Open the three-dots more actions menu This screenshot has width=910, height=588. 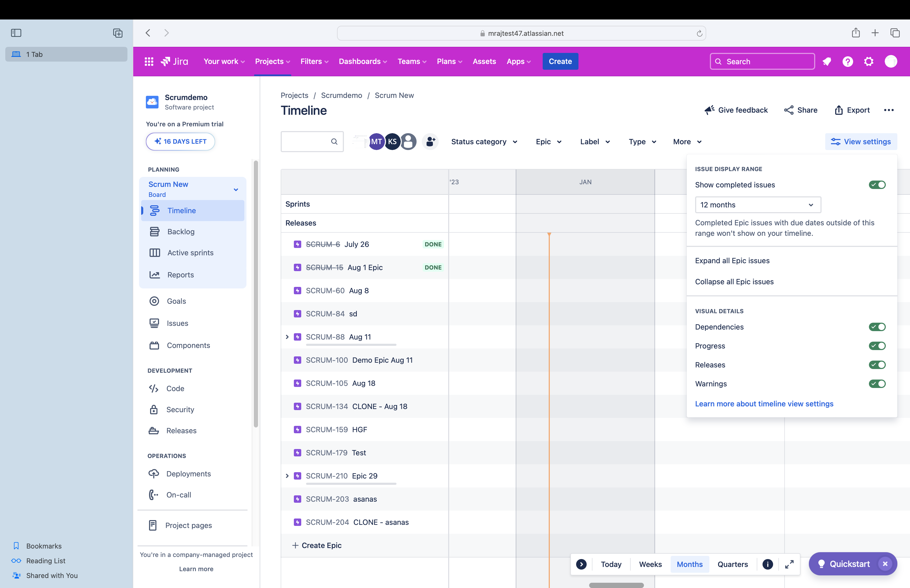click(x=889, y=110)
